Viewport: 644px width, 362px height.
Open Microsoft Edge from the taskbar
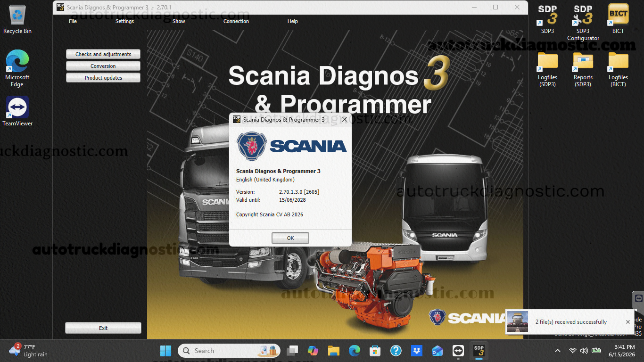click(355, 351)
